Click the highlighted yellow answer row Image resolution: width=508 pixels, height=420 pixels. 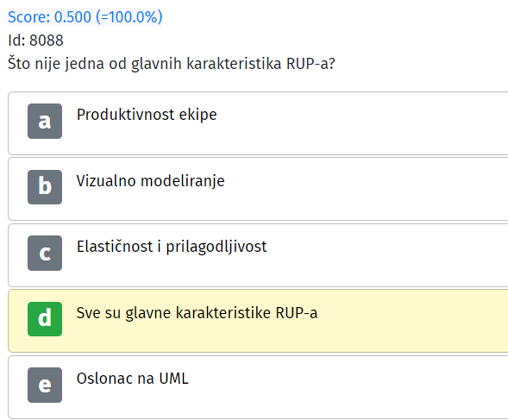click(258, 321)
